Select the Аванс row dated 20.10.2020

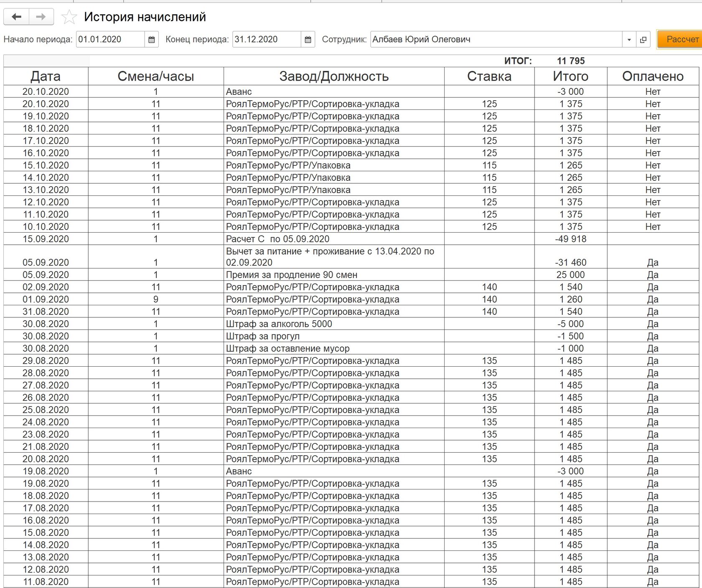(x=351, y=91)
